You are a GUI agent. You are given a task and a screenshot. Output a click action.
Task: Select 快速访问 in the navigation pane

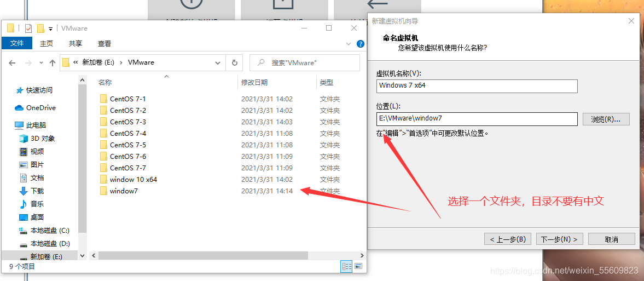(x=39, y=90)
